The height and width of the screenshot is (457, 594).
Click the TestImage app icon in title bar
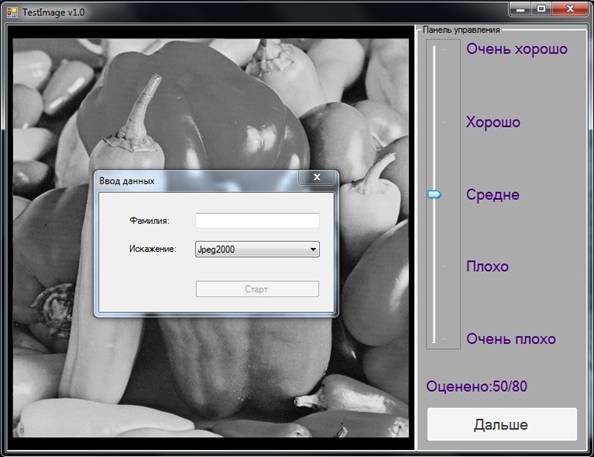[x=12, y=12]
